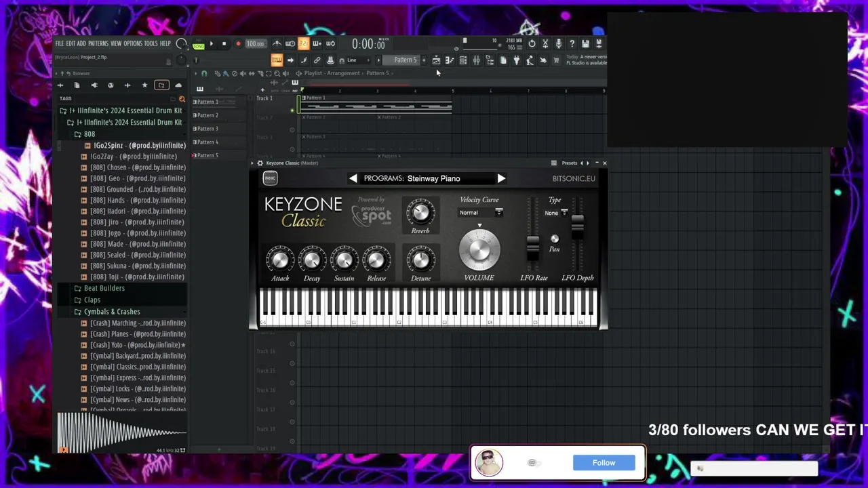
Task: Open the audio editor scissors icon
Action: (545, 44)
